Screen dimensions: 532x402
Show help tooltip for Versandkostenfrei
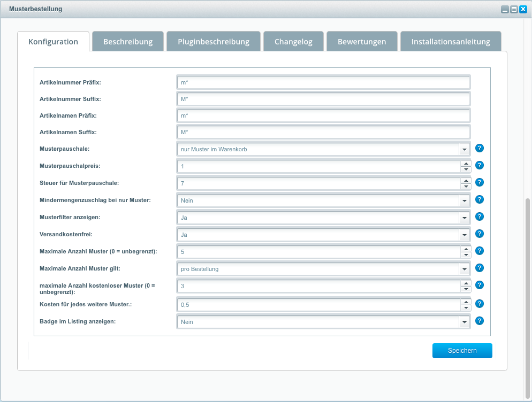coord(480,234)
